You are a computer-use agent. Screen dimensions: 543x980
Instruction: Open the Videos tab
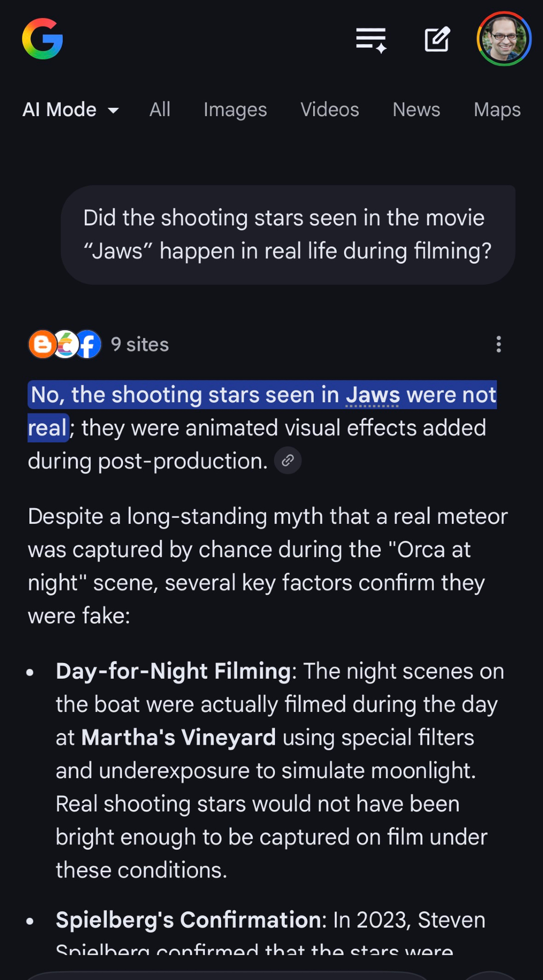coord(330,110)
